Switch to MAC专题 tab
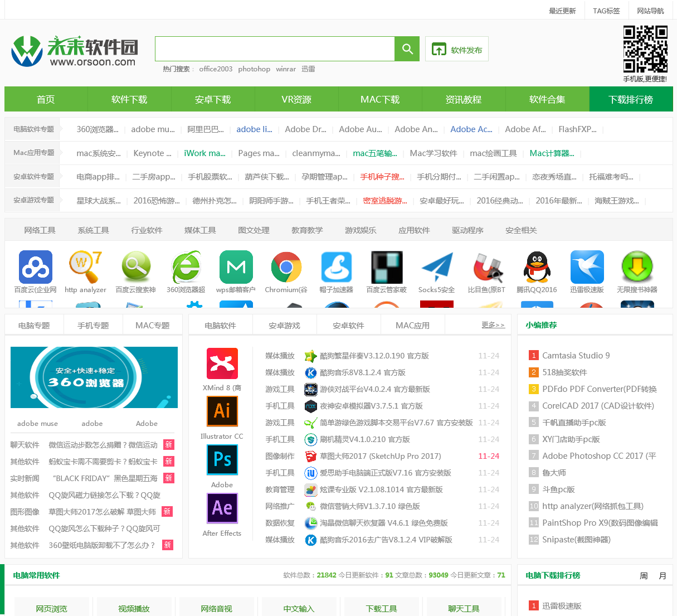 pyautogui.click(x=152, y=325)
